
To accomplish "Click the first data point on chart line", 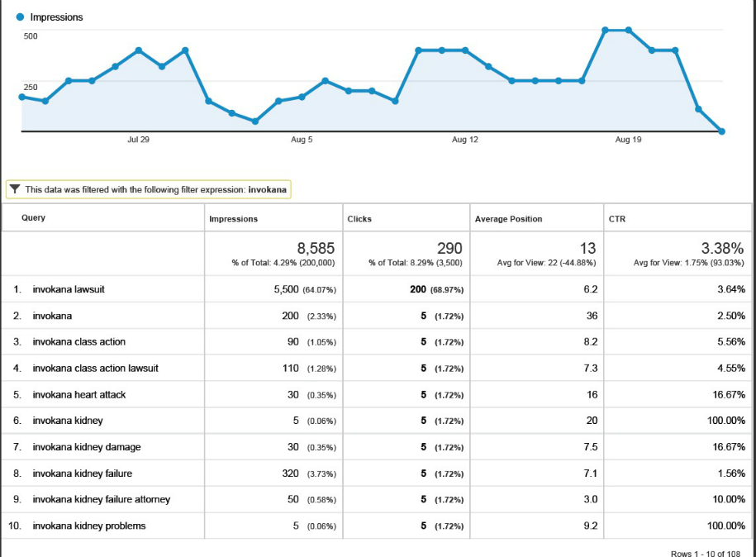I will tap(21, 97).
